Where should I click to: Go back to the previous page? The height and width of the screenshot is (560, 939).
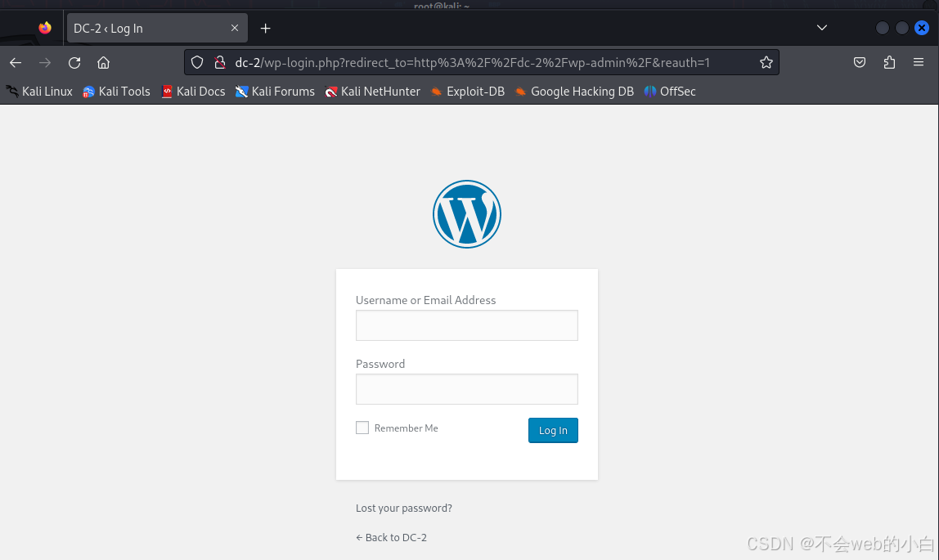click(x=16, y=62)
